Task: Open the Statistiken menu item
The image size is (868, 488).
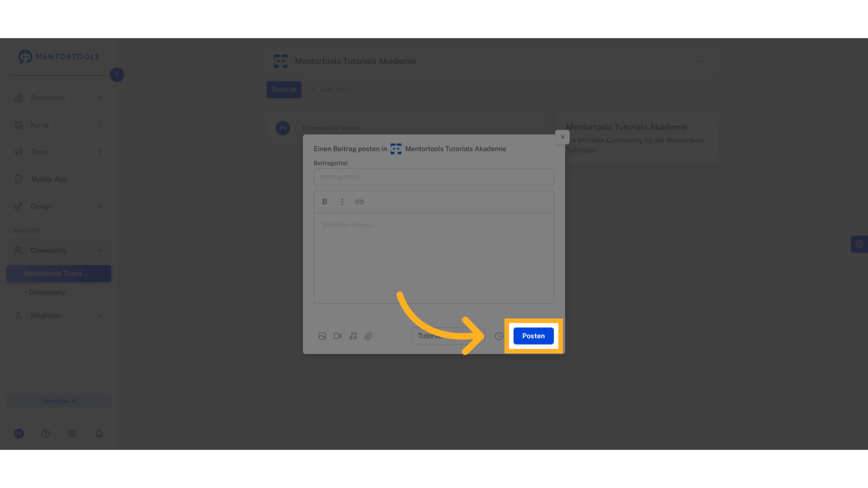Action: 59,98
